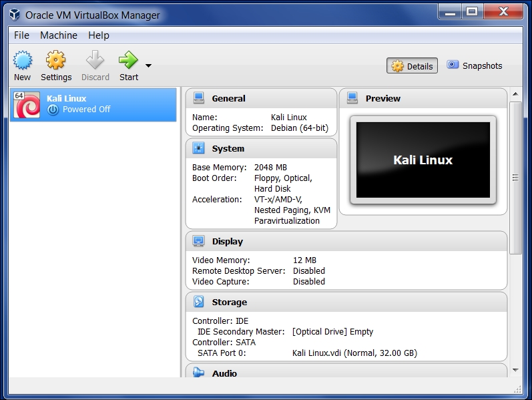Viewport: 532px width, 400px height.
Task: Click the Storage section disk icon
Action: pyautogui.click(x=198, y=302)
